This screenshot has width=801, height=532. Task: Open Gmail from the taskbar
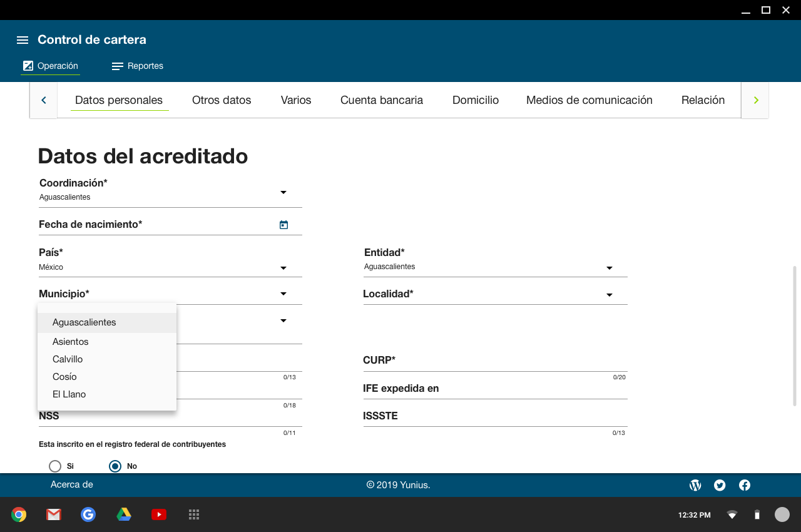click(x=54, y=514)
